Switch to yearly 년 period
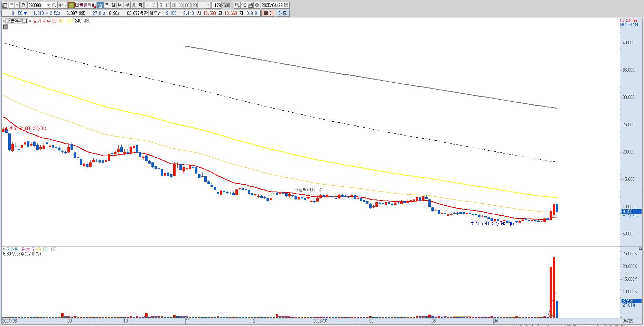Screen dimensions: 644x326 120,5
